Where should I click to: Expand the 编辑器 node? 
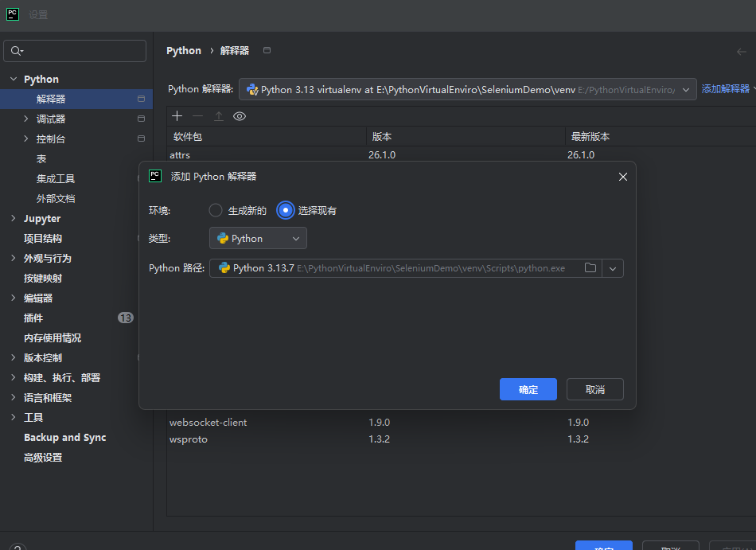click(x=14, y=298)
